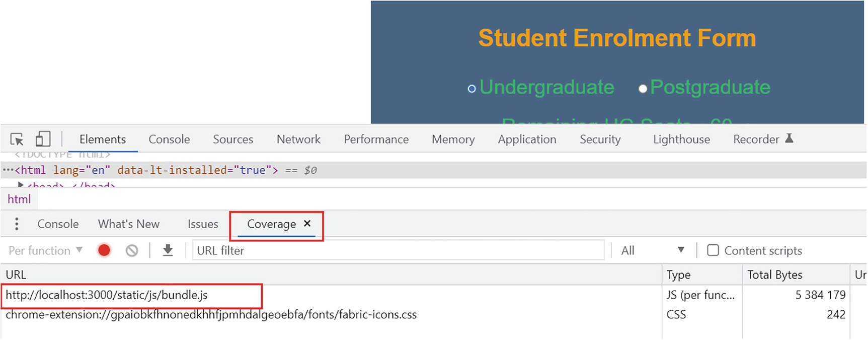Switch to the Network tab
This screenshot has width=868, height=340.
point(298,140)
